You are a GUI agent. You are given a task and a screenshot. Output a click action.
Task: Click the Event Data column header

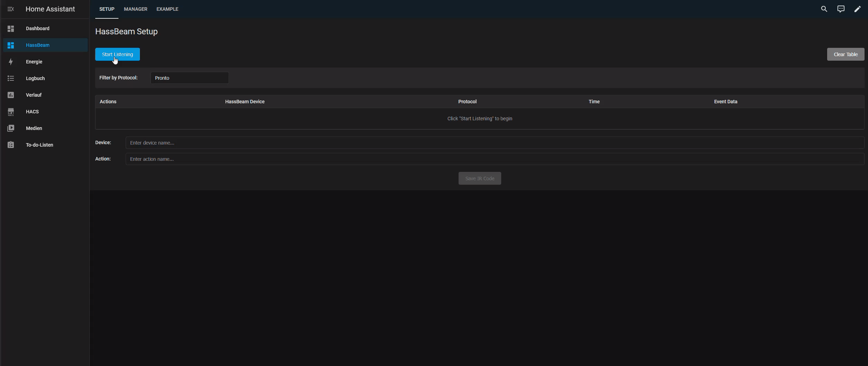coord(726,102)
